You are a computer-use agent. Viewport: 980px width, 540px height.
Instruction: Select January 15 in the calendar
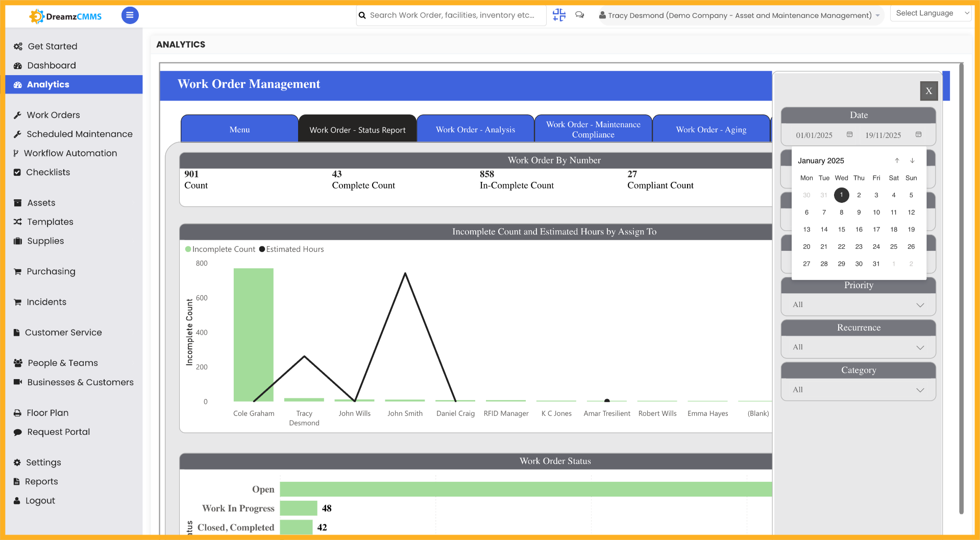pyautogui.click(x=841, y=229)
